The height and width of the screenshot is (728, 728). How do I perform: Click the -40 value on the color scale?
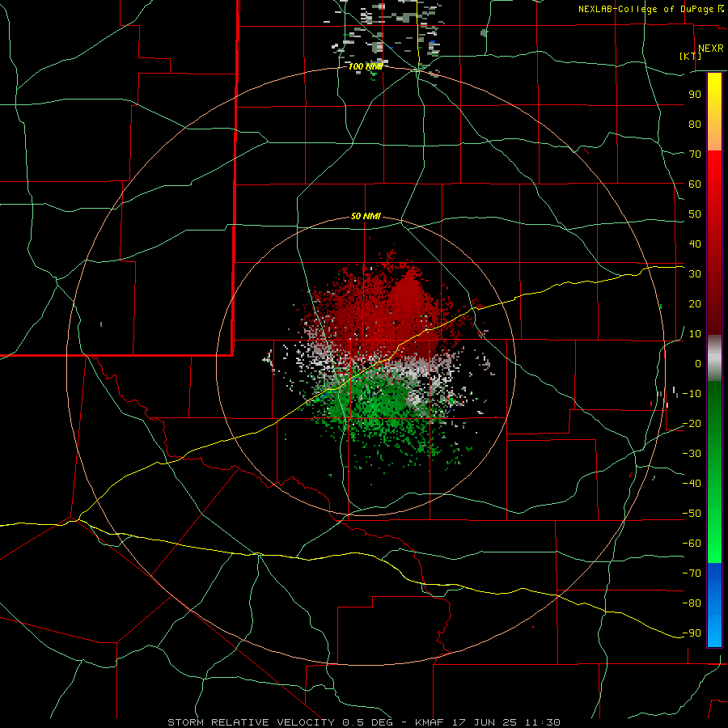[x=692, y=484]
